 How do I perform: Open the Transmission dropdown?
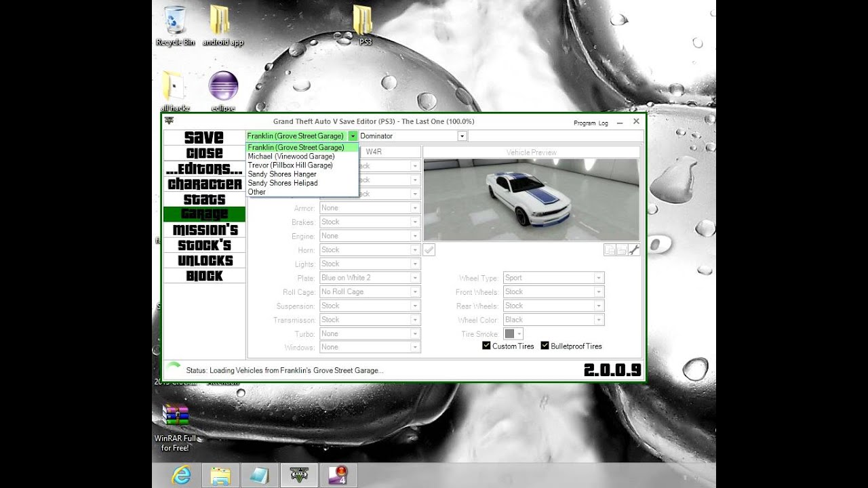click(370, 320)
